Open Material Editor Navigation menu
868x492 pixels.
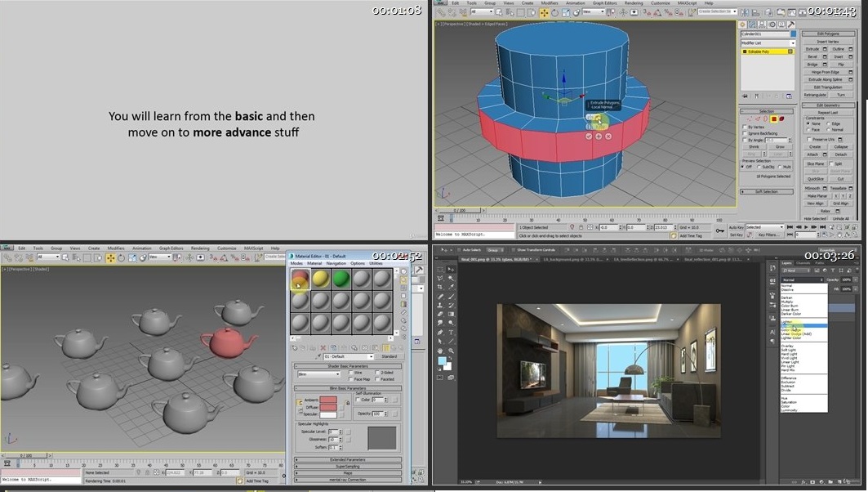coord(336,263)
